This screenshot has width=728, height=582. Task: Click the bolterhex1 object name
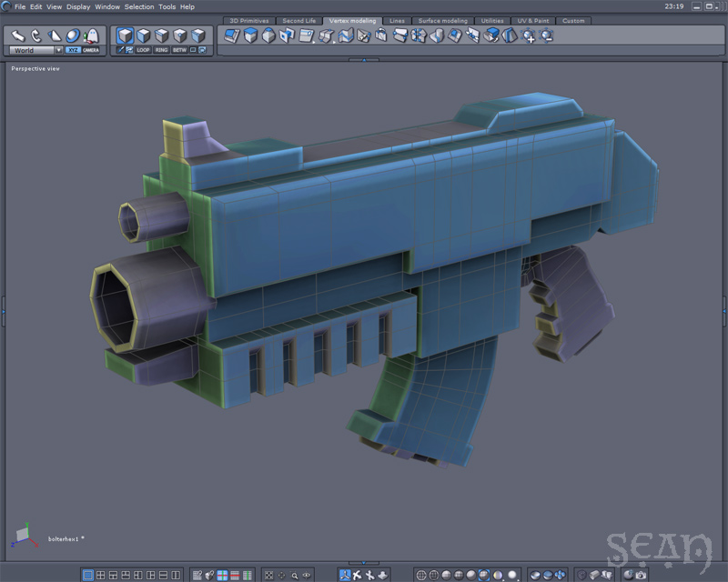[x=63, y=539]
